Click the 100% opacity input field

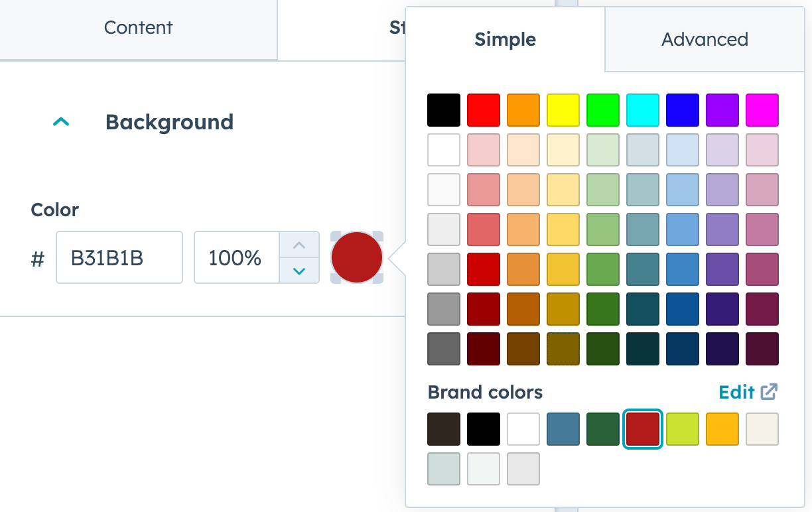tap(237, 257)
